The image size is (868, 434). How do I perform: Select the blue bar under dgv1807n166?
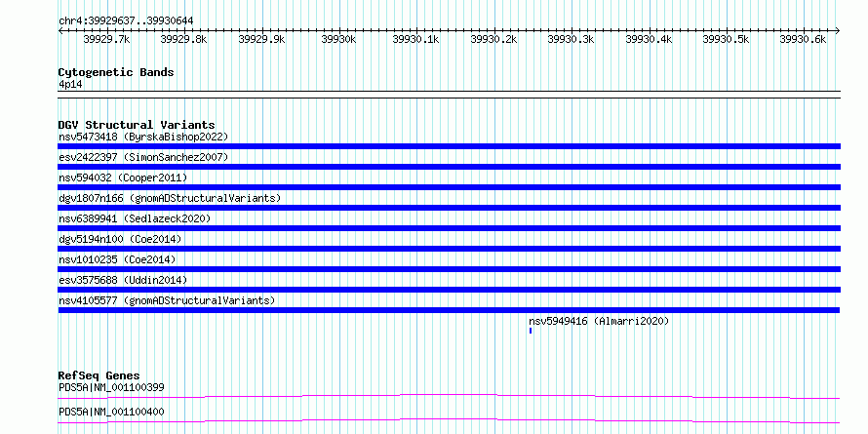[450, 208]
